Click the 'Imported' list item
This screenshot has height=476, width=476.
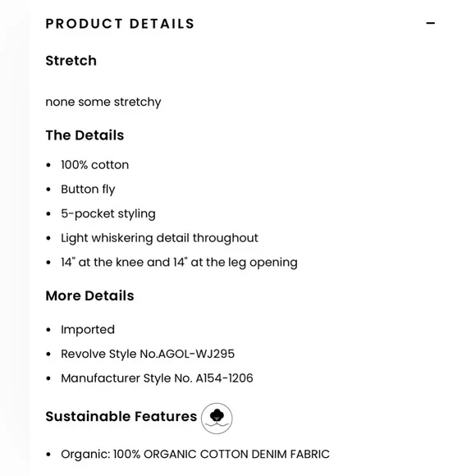click(88, 330)
